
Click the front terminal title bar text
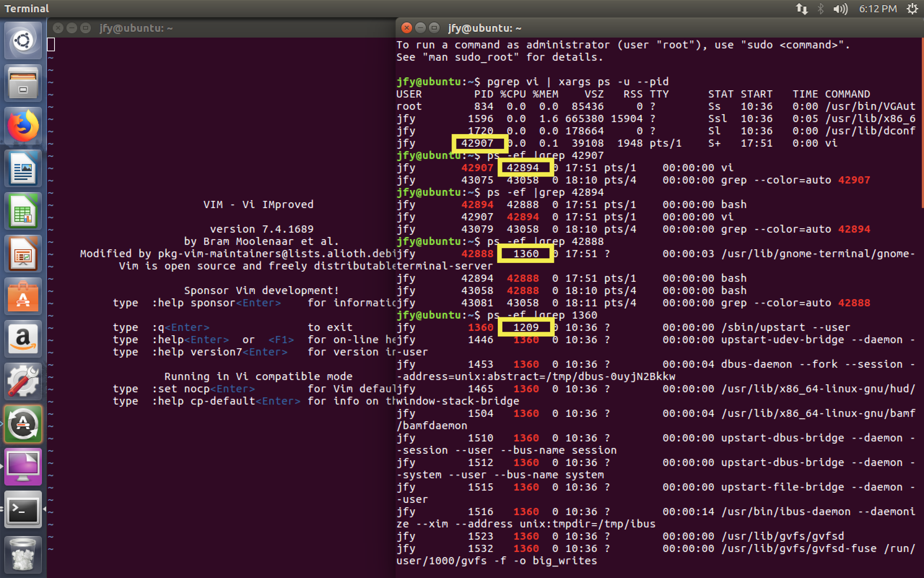click(x=484, y=28)
